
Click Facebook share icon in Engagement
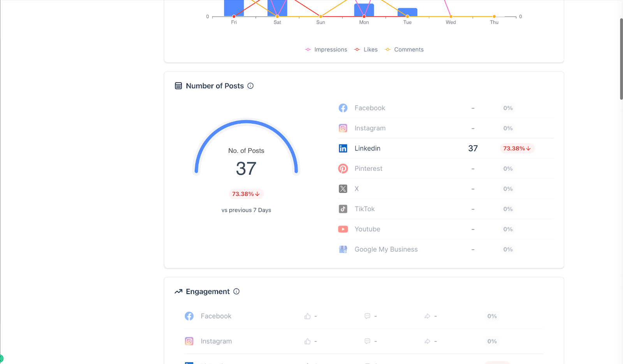click(x=427, y=317)
